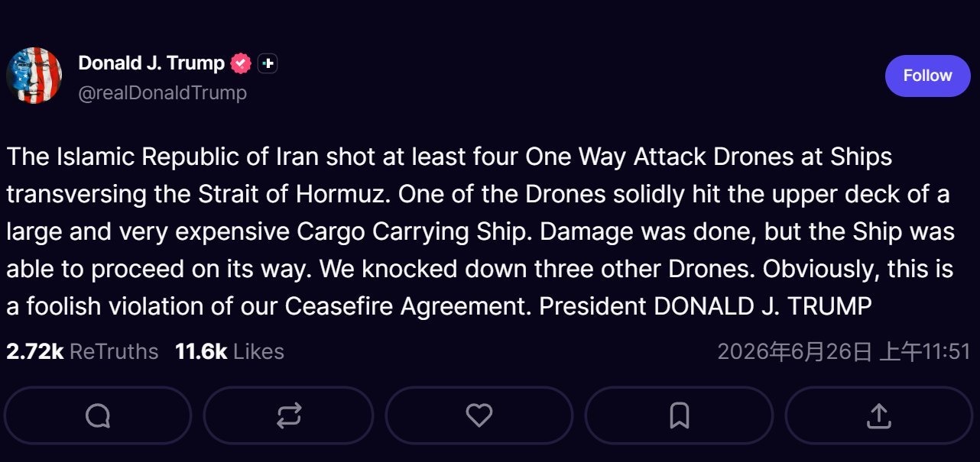Follow Donald J. Trump's account

(927, 76)
